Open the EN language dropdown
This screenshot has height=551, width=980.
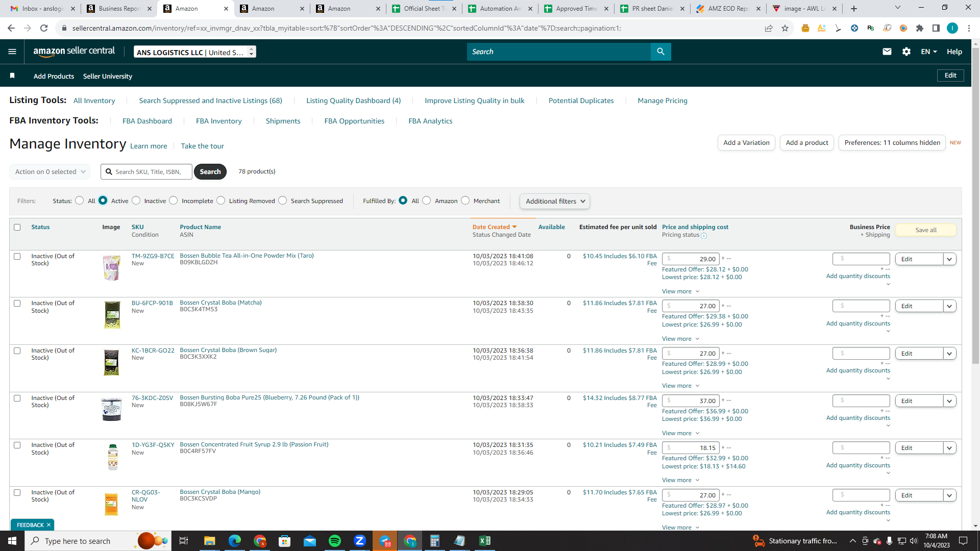(929, 52)
